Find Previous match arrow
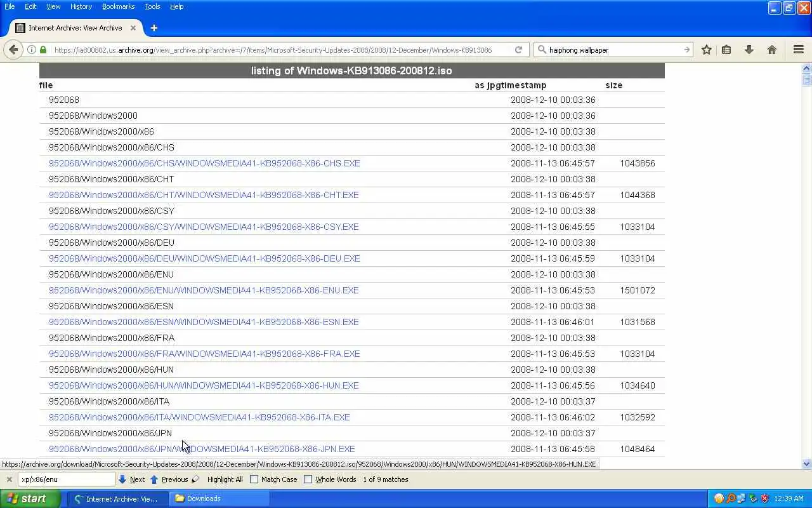The height and width of the screenshot is (508, 812). coord(169,479)
